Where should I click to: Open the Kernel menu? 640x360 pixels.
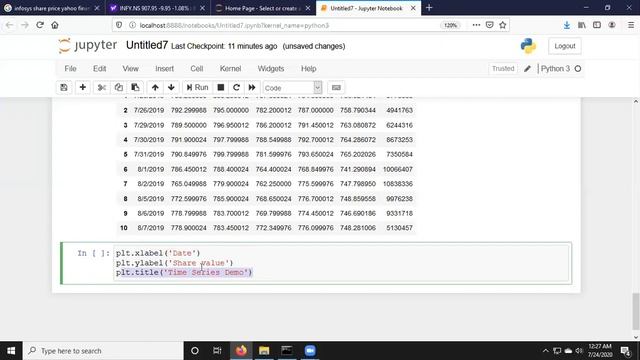tap(231, 69)
